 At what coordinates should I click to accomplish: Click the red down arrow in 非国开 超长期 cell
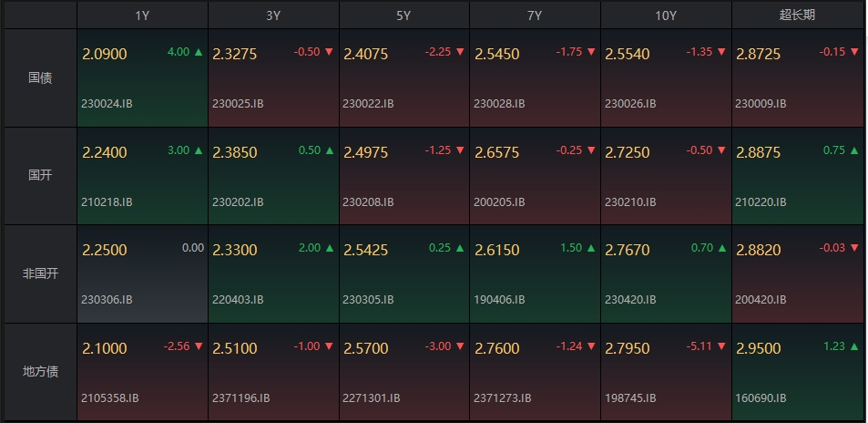point(853,248)
